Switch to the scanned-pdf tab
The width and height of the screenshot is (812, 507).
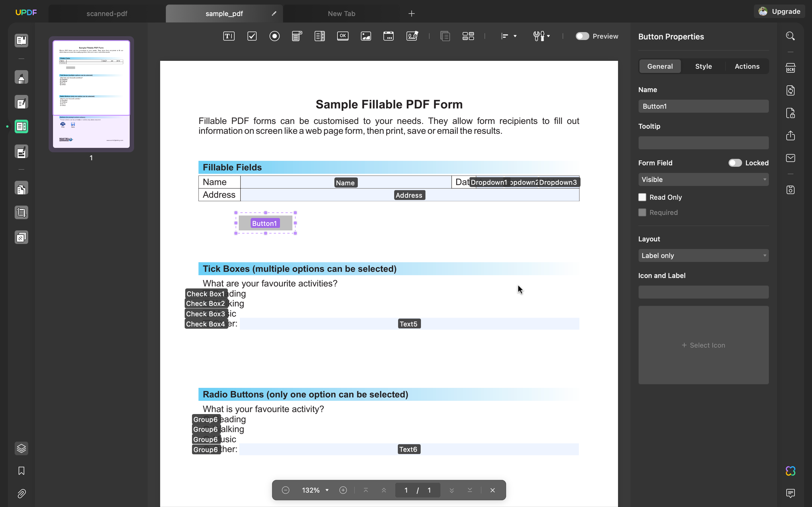(x=107, y=14)
